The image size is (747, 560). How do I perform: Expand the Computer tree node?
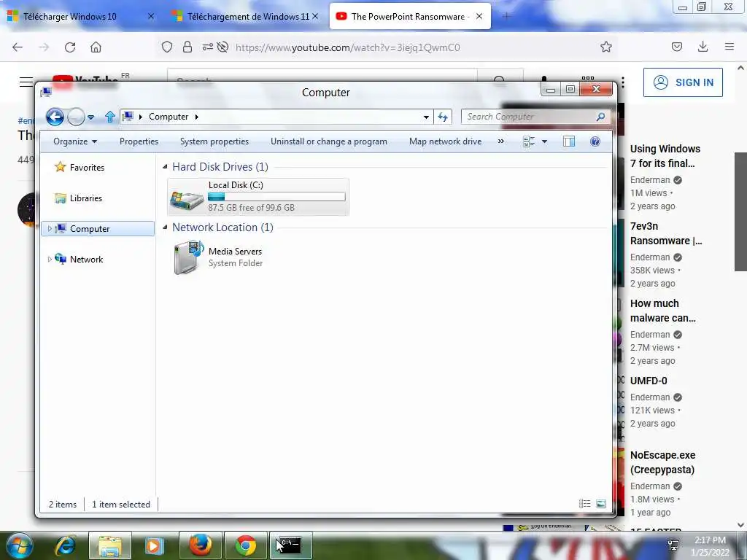(x=49, y=229)
